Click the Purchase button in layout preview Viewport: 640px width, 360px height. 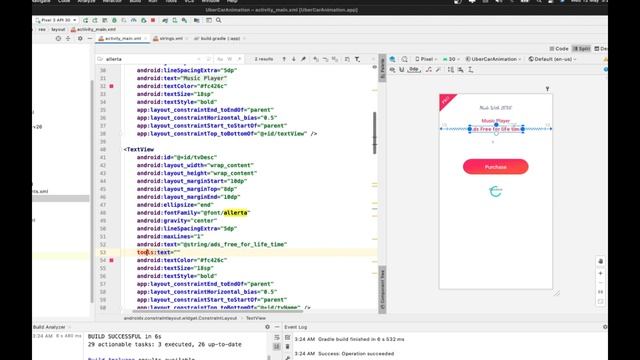tap(496, 167)
